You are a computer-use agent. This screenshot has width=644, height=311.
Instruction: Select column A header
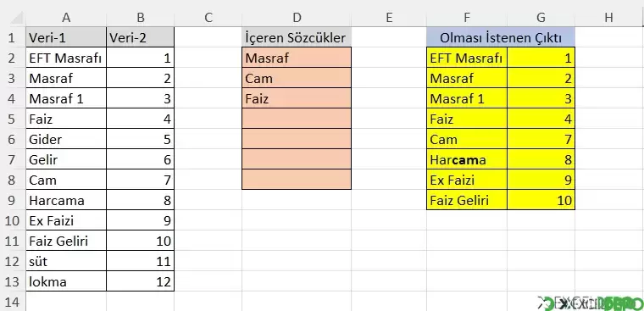coord(66,17)
